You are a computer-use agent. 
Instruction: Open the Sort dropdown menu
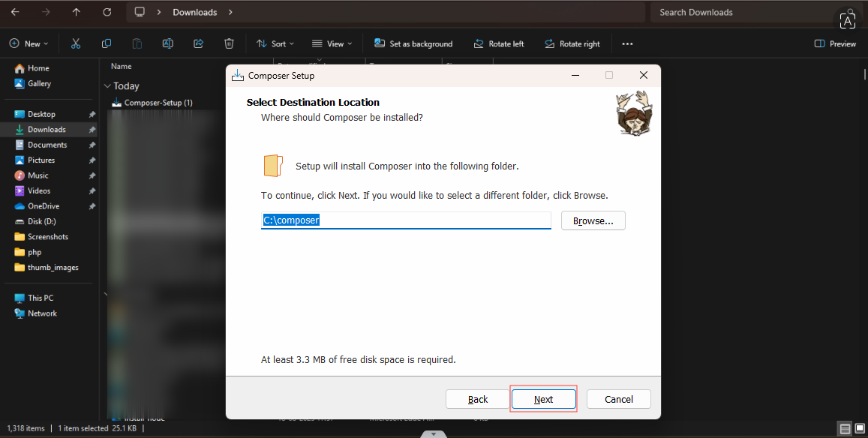(275, 43)
